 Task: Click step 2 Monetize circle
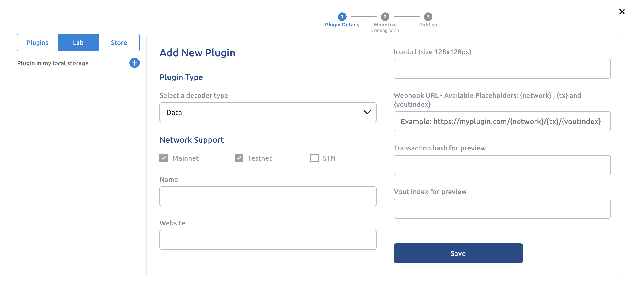click(385, 17)
